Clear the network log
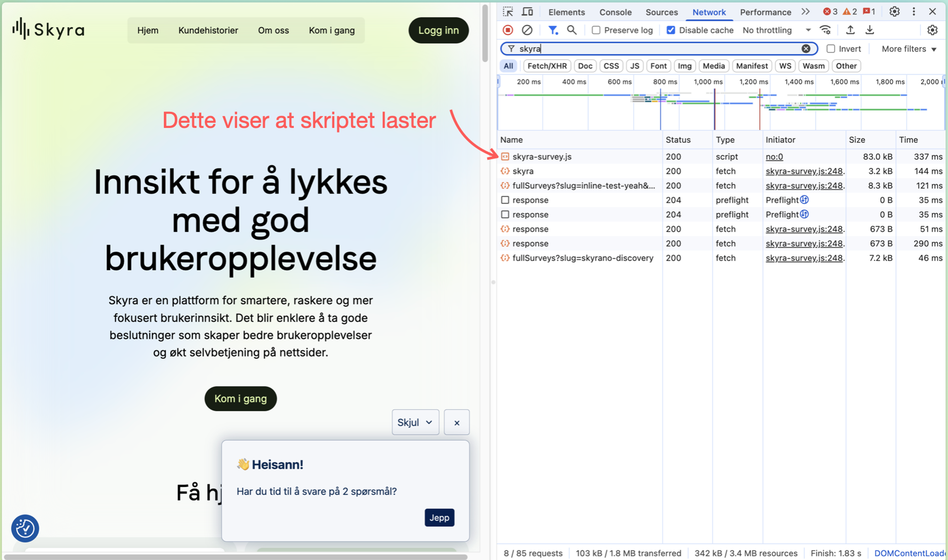Image resolution: width=948 pixels, height=560 pixels. 527,30
